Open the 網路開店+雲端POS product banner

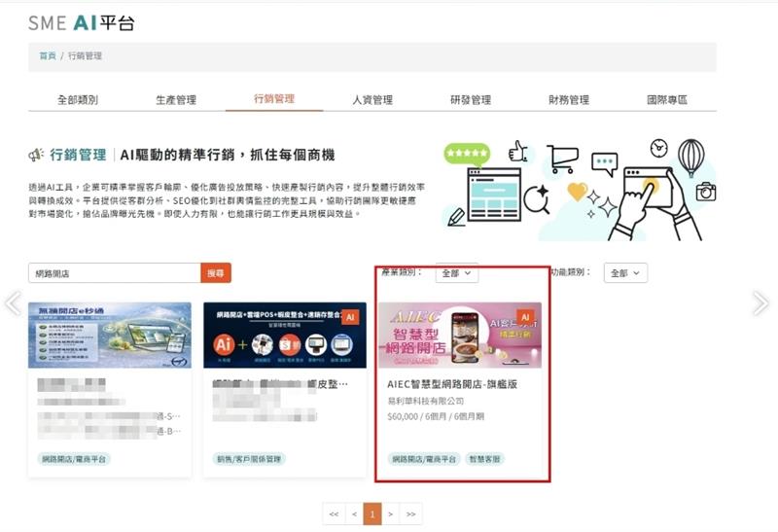285,335
